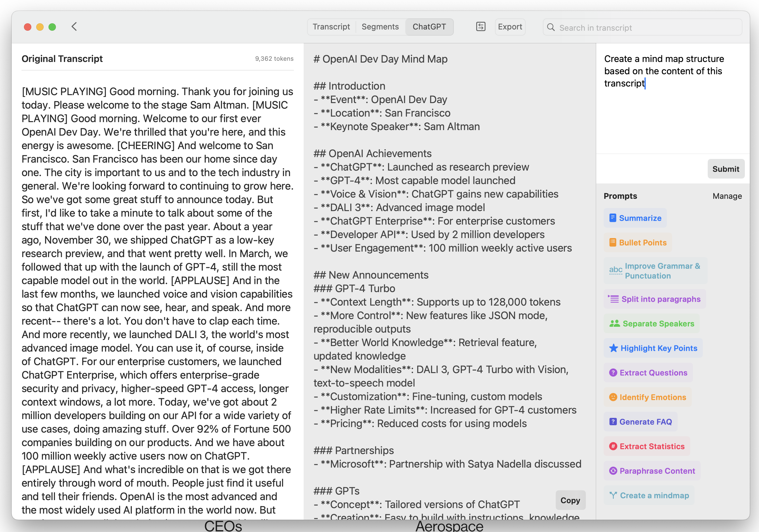
Task: Click the Microsoft partnership line
Action: [447, 464]
